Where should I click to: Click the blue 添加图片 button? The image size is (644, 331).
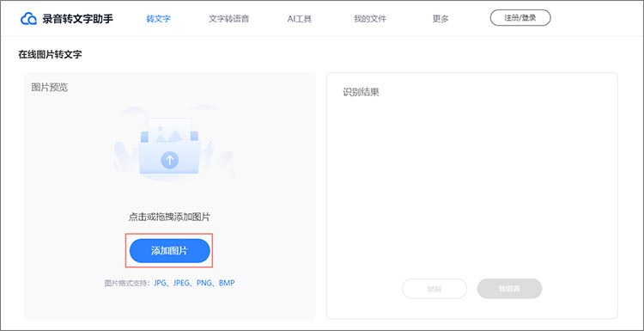pos(170,251)
